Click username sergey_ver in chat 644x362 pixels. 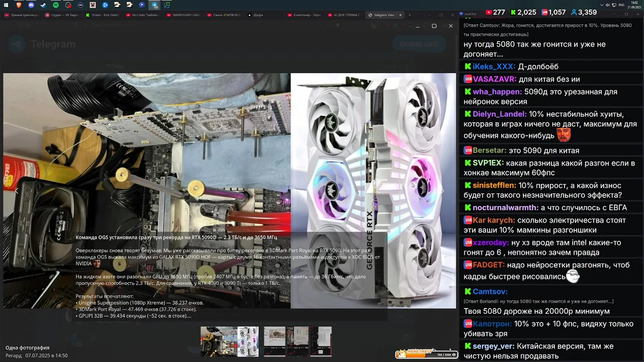[494, 346]
